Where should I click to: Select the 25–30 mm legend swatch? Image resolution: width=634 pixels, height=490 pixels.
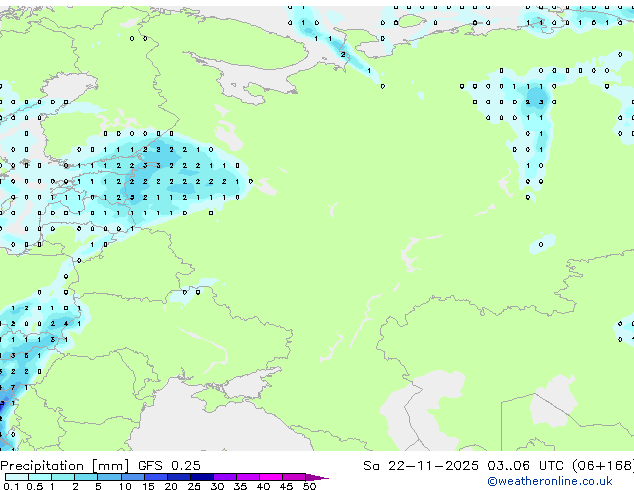202,477
